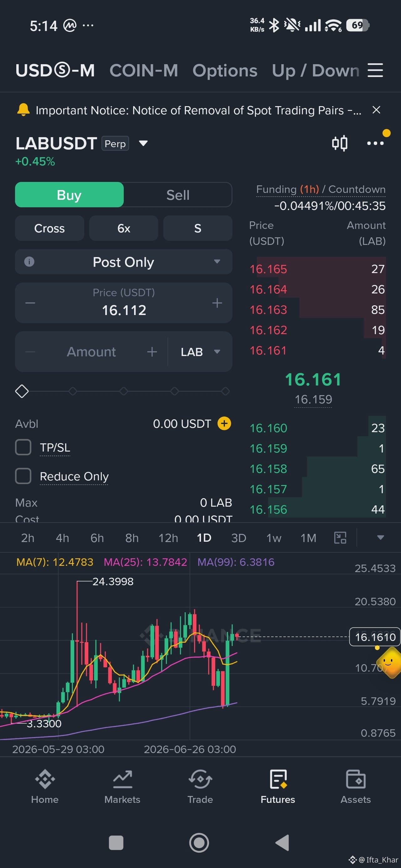Select the 4h chart interval

point(62,538)
